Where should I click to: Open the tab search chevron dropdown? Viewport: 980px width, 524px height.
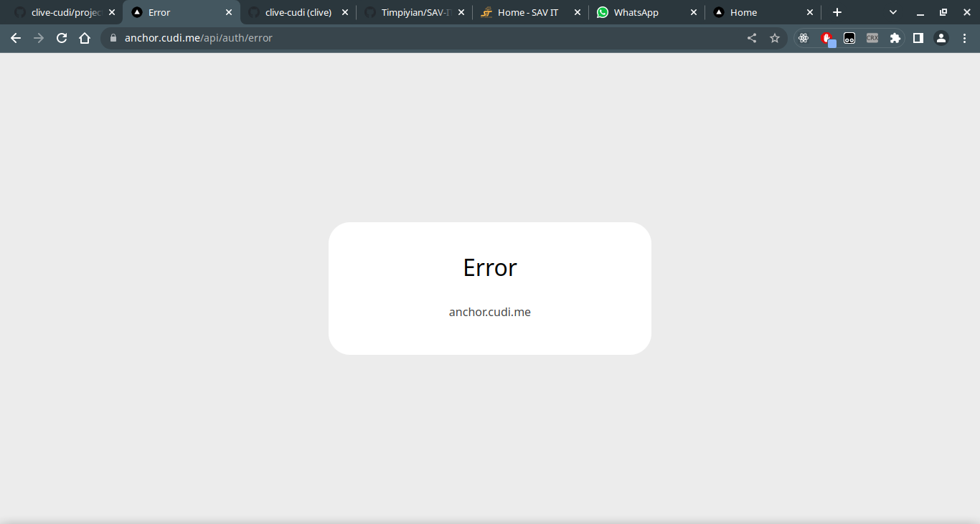[x=892, y=12]
